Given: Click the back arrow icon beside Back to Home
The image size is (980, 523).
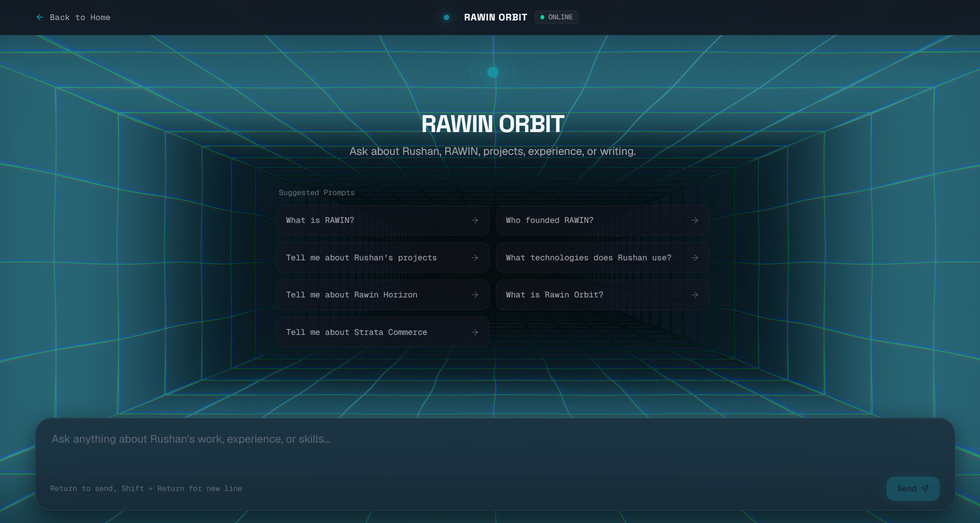Looking at the screenshot, I should 40,17.
